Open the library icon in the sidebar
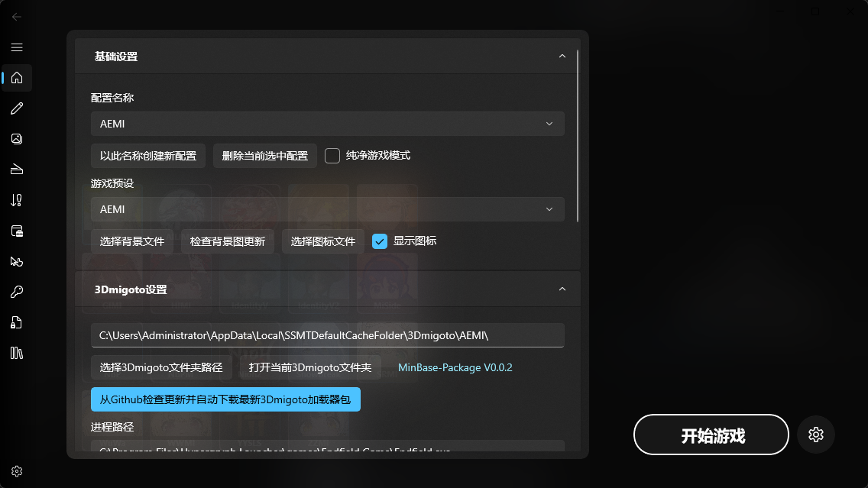This screenshot has height=488, width=868. point(16,352)
